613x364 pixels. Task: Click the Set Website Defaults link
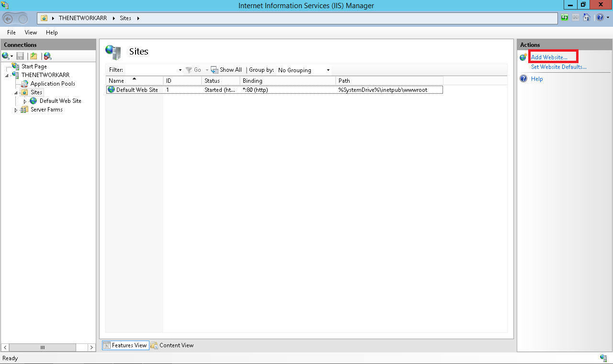pyautogui.click(x=559, y=67)
